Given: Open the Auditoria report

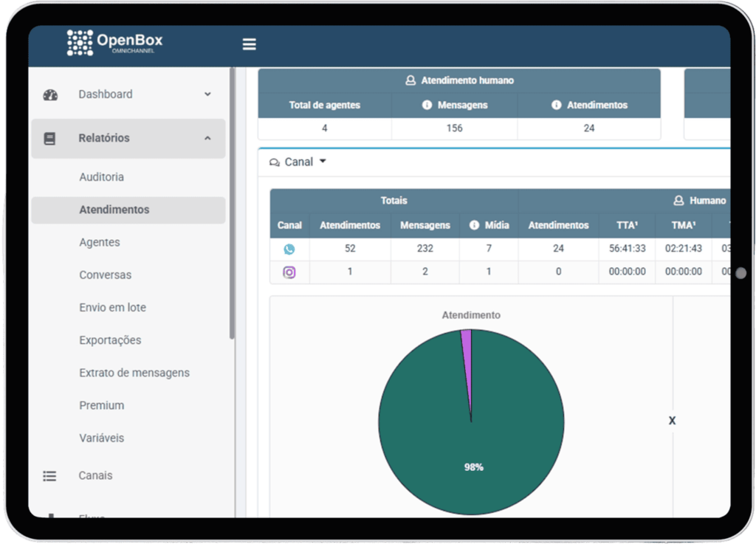Looking at the screenshot, I should (102, 177).
